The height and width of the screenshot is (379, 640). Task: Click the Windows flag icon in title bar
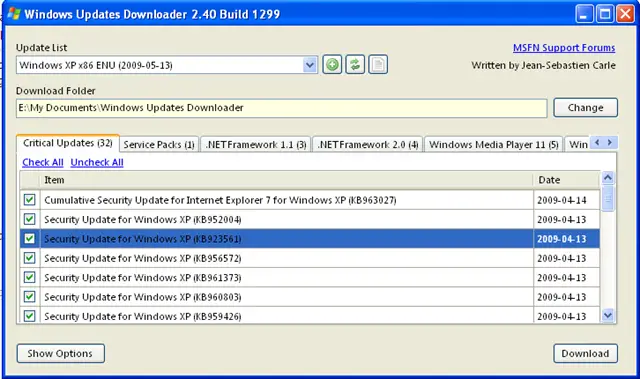[13, 13]
